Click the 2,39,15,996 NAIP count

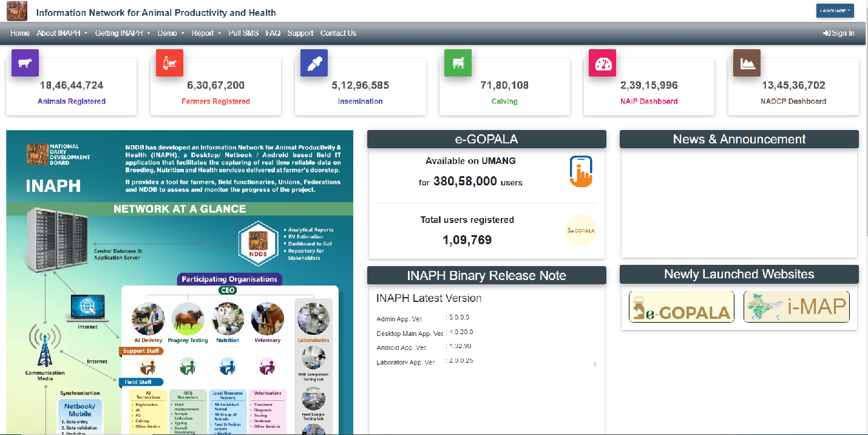(x=649, y=86)
